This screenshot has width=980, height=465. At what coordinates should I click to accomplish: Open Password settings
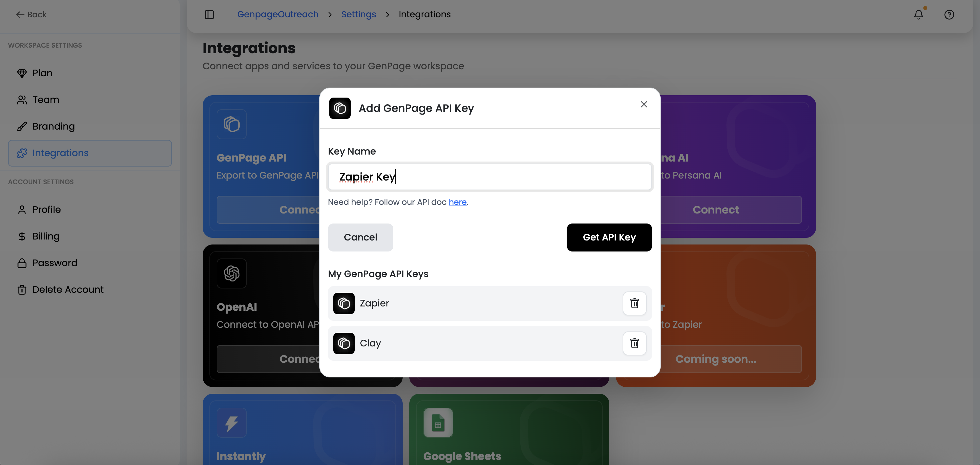point(90,263)
